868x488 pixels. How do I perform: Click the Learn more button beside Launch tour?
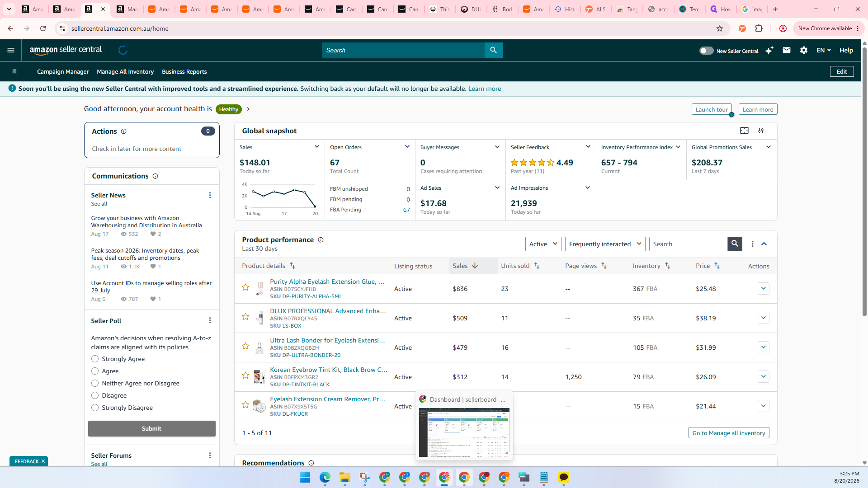758,109
